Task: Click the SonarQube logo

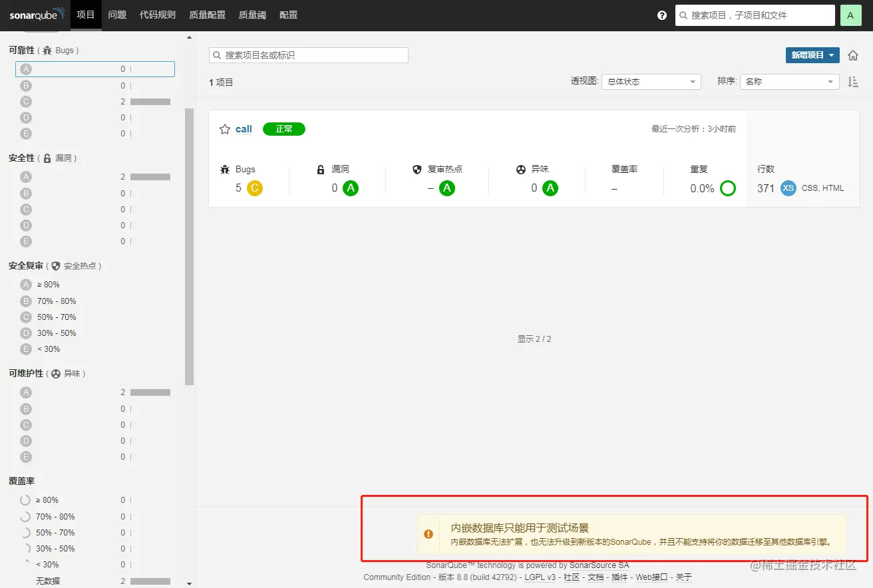Action: [37, 15]
